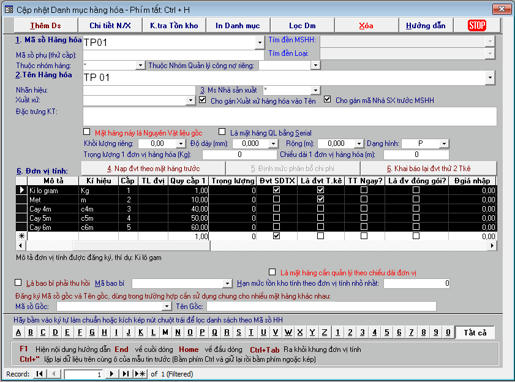The image size is (515, 382).
Task: Click the Access form icon in title bar
Action: pyautogui.click(x=9, y=10)
